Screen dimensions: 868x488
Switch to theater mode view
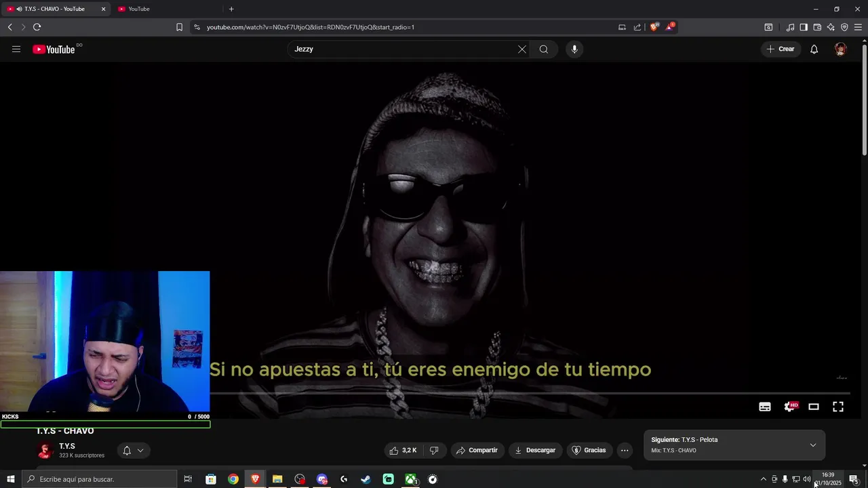tap(814, 407)
